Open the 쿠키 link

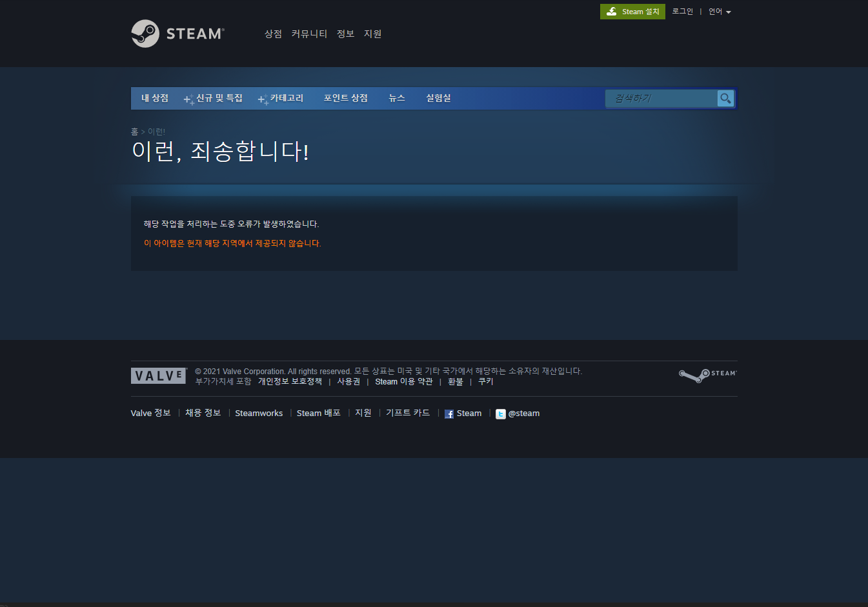click(x=485, y=381)
